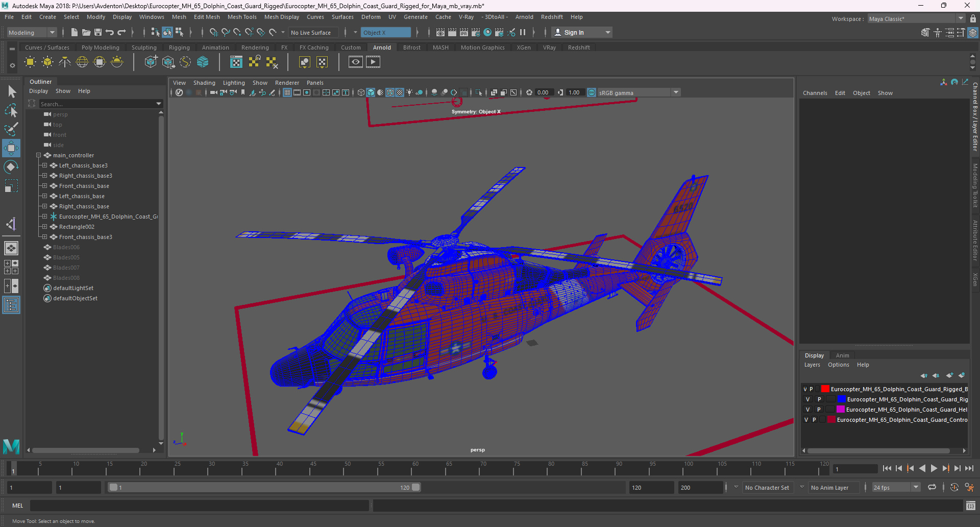Image resolution: width=980 pixels, height=527 pixels.
Task: Click the New scene icon
Action: click(x=75, y=32)
